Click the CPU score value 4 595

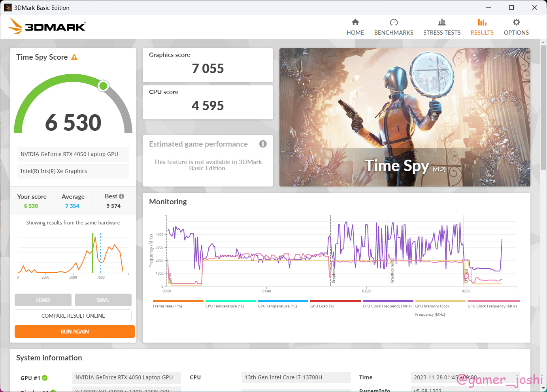click(208, 106)
